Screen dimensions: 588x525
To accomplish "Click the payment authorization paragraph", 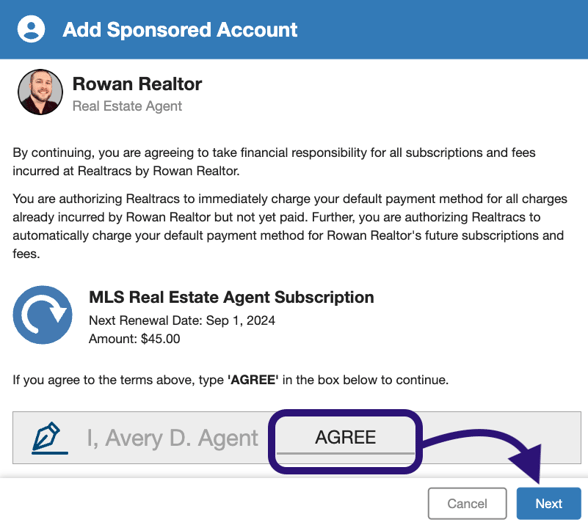I will tap(290, 226).
